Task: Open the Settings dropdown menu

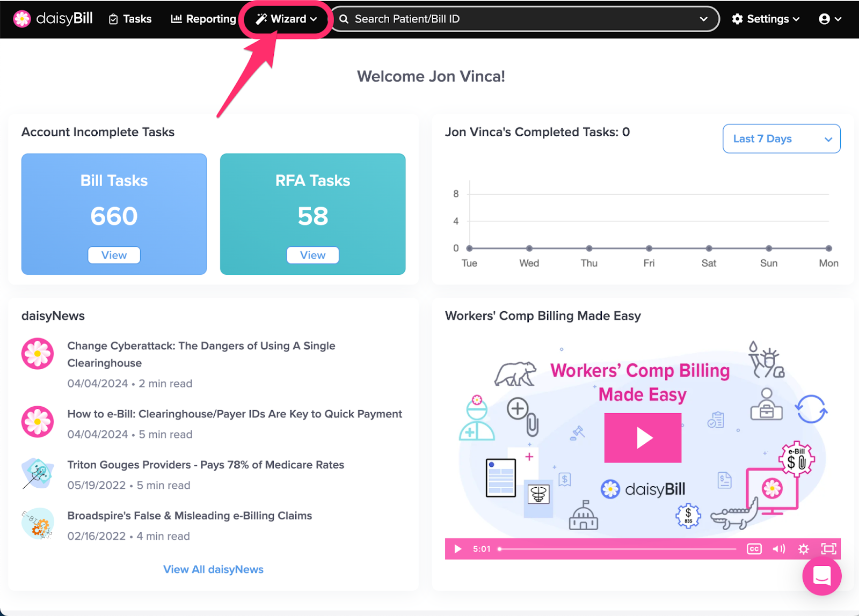Action: coord(766,19)
